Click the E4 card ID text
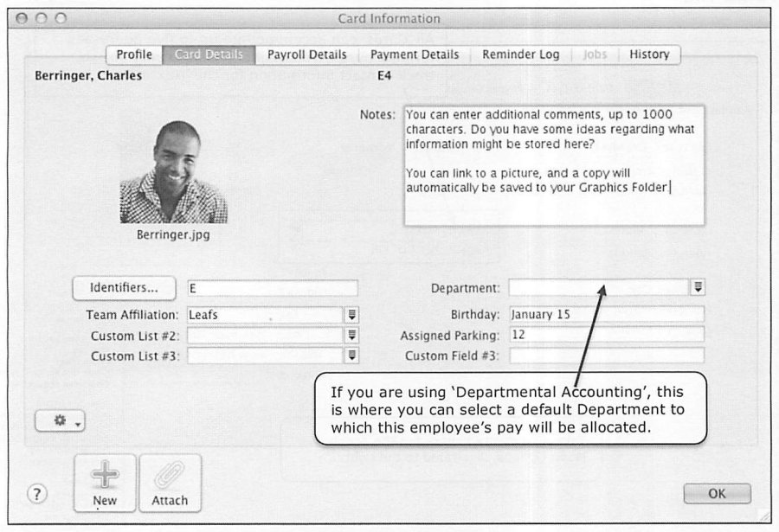Image resolution: width=779 pixels, height=532 pixels. pos(384,75)
